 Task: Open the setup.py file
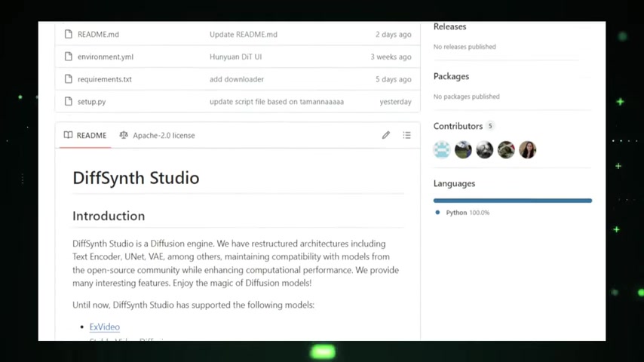coord(91,102)
